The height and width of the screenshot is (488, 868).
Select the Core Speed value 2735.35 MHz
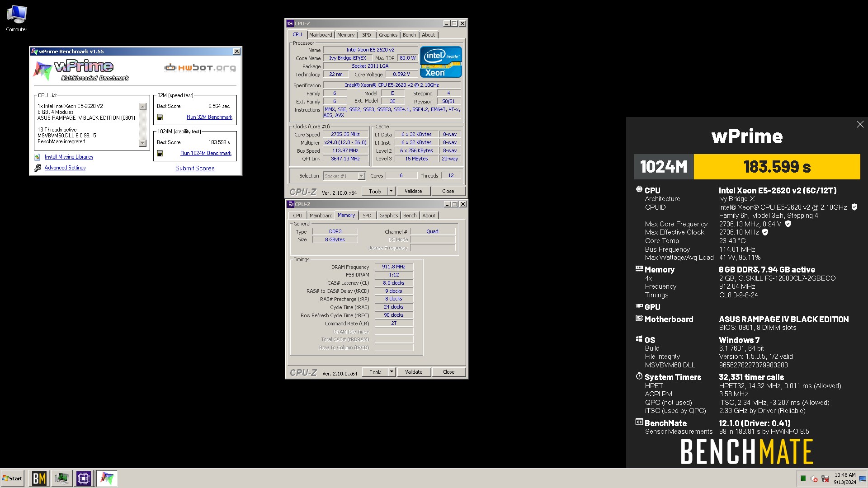(345, 134)
